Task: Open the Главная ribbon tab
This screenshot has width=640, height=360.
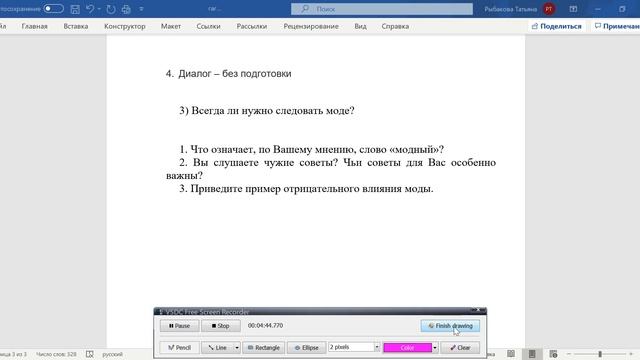Action: click(x=34, y=26)
